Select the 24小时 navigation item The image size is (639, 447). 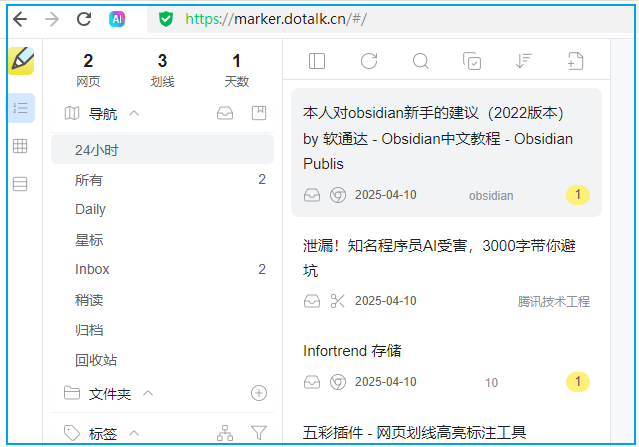(x=162, y=150)
